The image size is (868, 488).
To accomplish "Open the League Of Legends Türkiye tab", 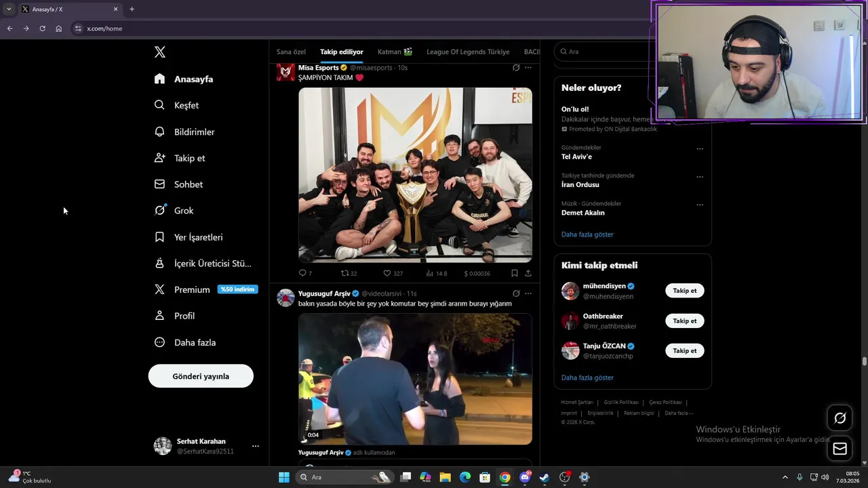I will click(x=468, y=52).
